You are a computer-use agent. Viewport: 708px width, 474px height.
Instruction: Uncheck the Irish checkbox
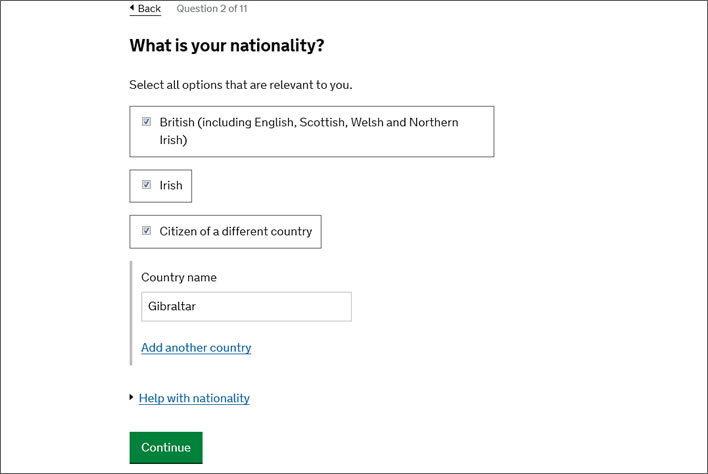(146, 185)
